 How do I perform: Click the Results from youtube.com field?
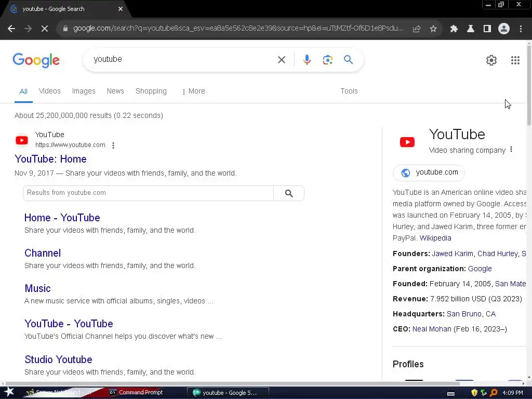pos(148,193)
